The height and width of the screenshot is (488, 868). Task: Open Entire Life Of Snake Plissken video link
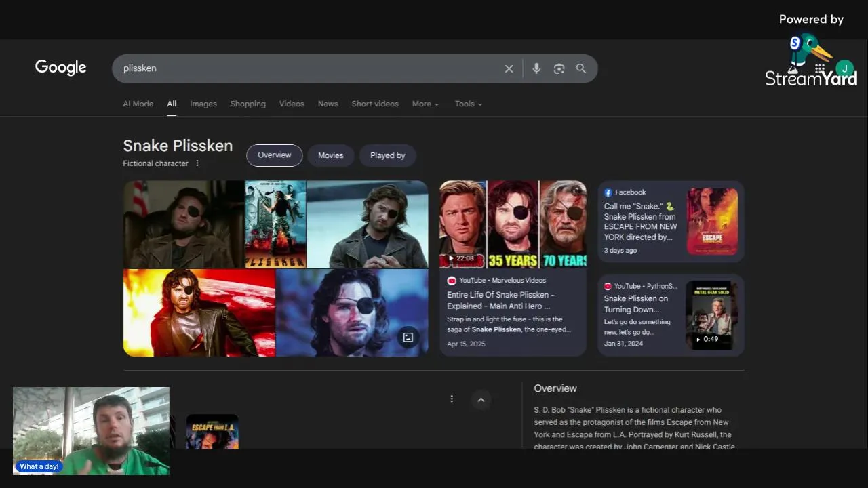[500, 300]
